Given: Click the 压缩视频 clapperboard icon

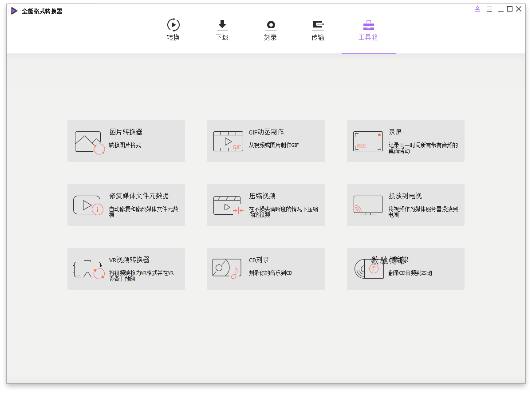Looking at the screenshot, I should (229, 205).
